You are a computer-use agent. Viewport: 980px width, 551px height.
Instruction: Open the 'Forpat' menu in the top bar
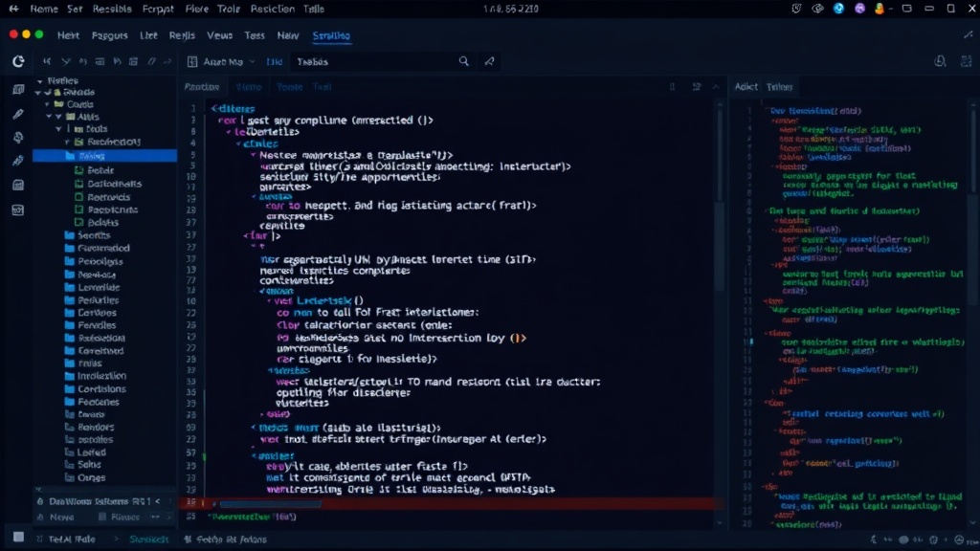click(x=158, y=9)
